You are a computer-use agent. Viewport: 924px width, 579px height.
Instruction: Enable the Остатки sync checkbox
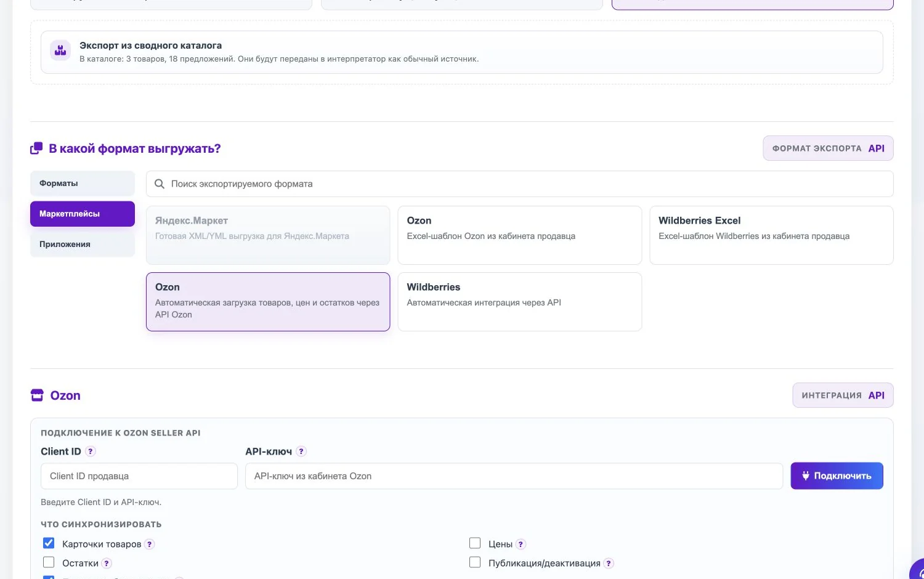click(x=49, y=562)
